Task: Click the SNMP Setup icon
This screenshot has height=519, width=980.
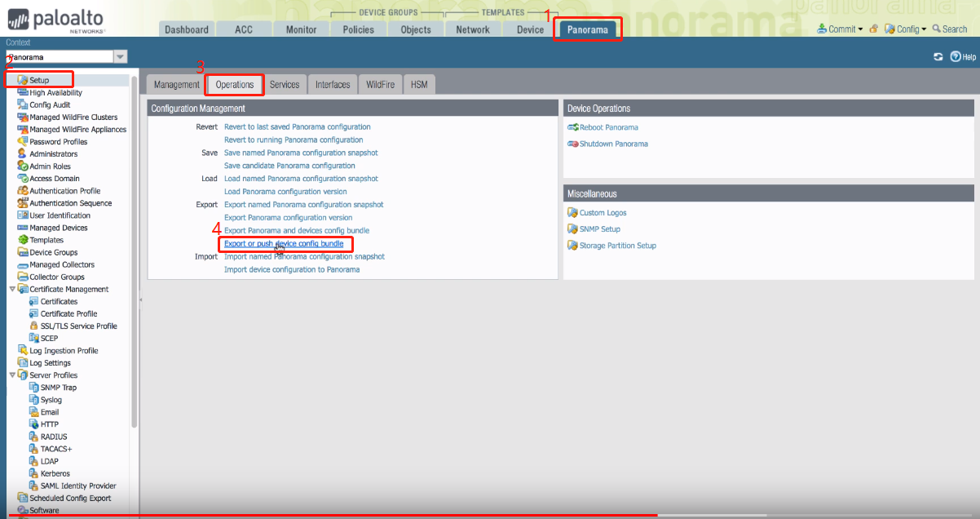Action: 572,229
